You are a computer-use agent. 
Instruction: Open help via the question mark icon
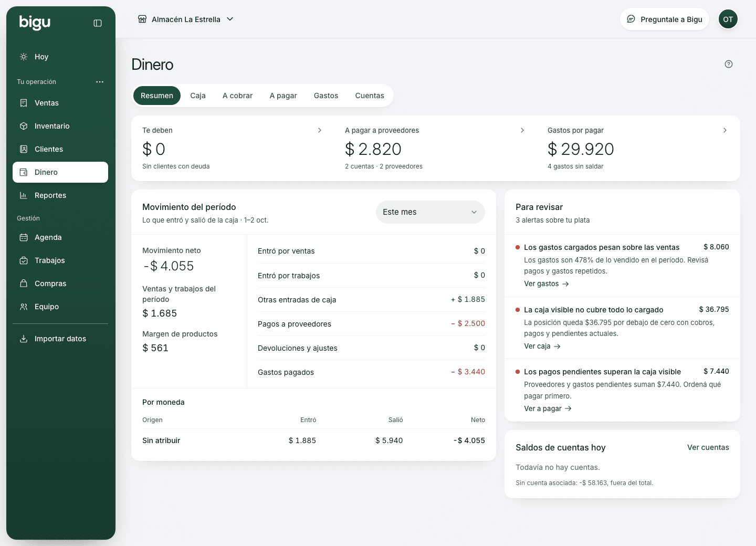click(729, 64)
